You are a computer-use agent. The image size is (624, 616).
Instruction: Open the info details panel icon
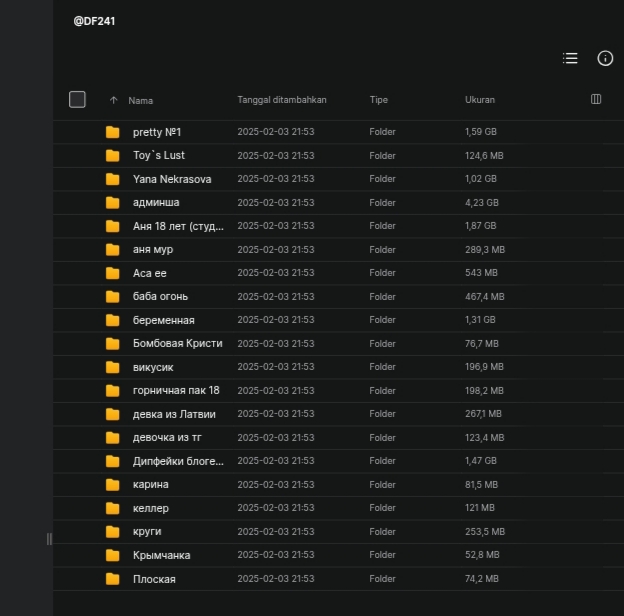[605, 58]
